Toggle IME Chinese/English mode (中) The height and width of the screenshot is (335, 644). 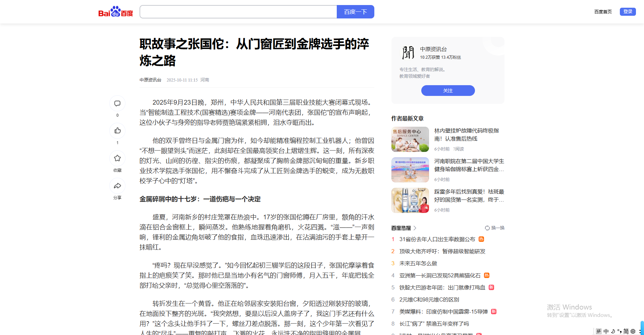pyautogui.click(x=606, y=331)
